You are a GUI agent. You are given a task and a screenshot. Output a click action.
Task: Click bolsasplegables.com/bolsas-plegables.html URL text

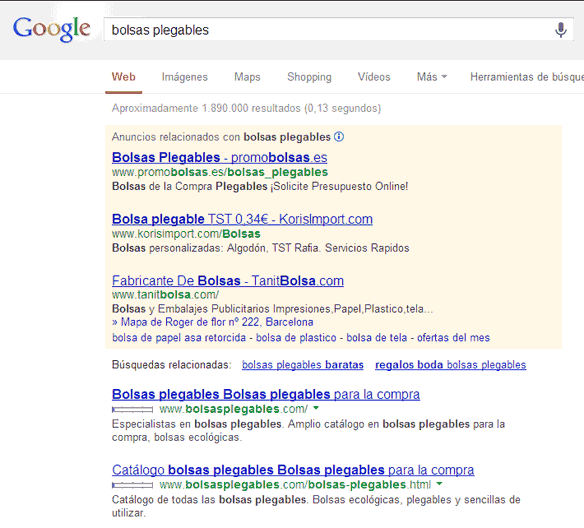click(x=295, y=484)
